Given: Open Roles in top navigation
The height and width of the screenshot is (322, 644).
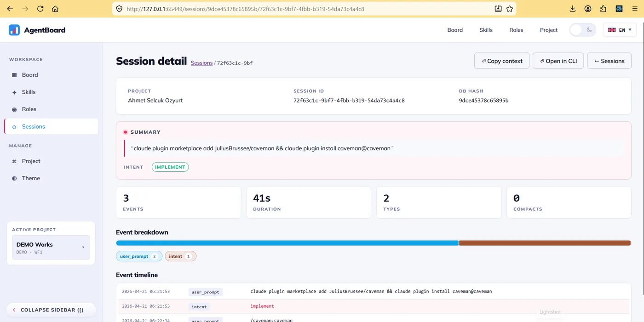Looking at the screenshot, I should click(x=516, y=30).
